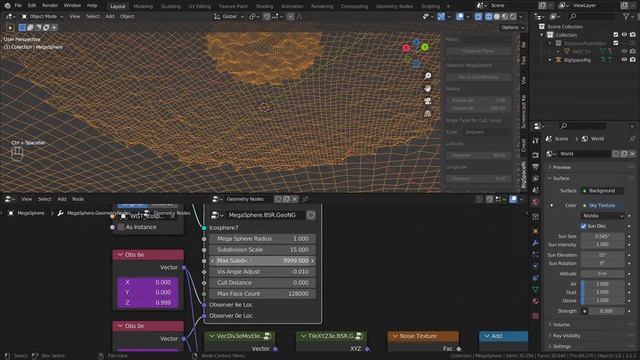Click the red X axis gizmo ball
Screen dimensions: 640x360
406,48
